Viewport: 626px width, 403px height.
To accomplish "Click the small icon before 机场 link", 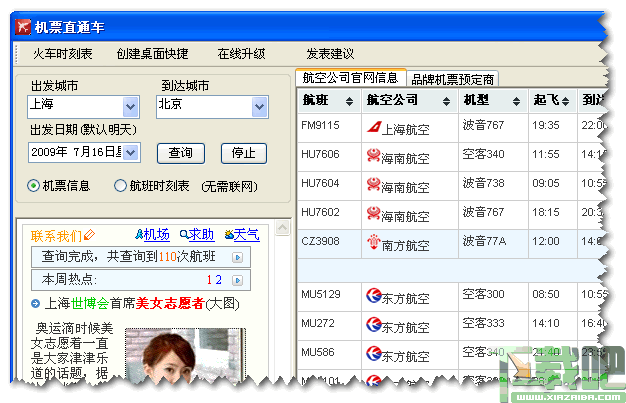I will tap(139, 234).
